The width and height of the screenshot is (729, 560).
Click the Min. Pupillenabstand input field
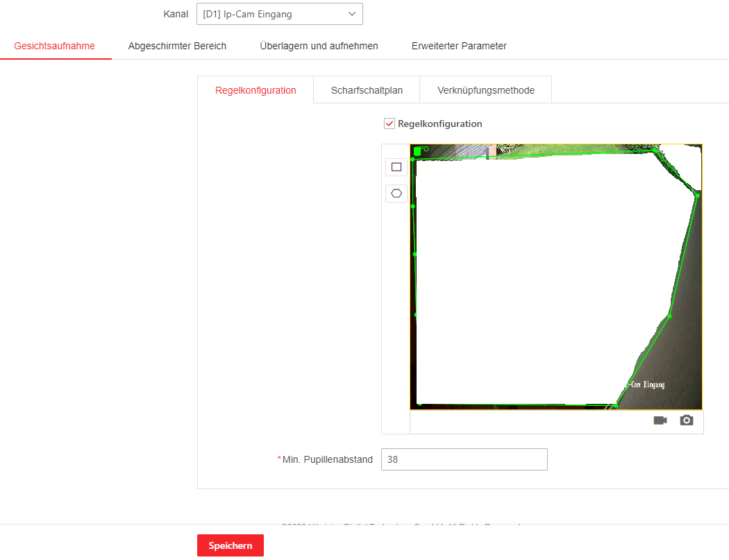(464, 459)
